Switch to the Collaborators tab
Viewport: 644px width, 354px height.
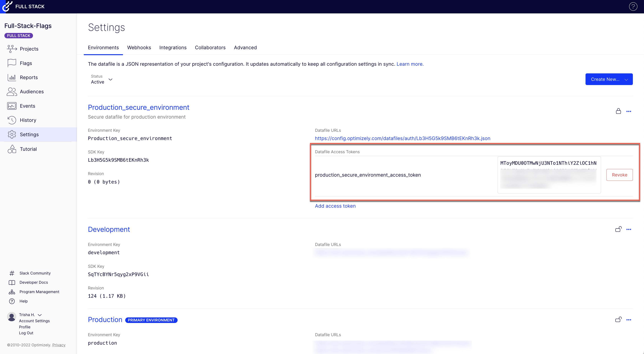coord(210,48)
